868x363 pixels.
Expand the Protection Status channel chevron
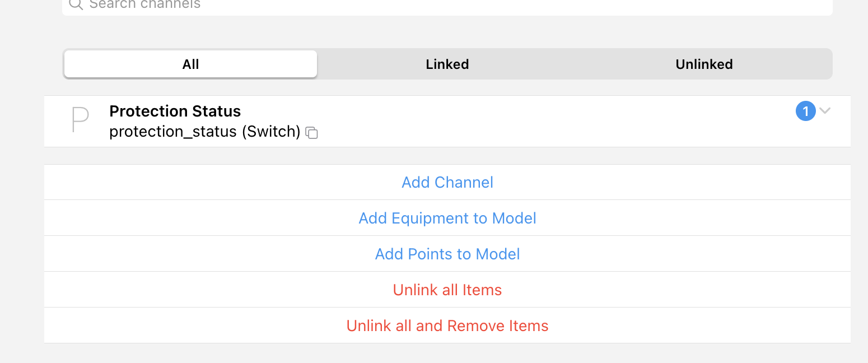coord(824,111)
